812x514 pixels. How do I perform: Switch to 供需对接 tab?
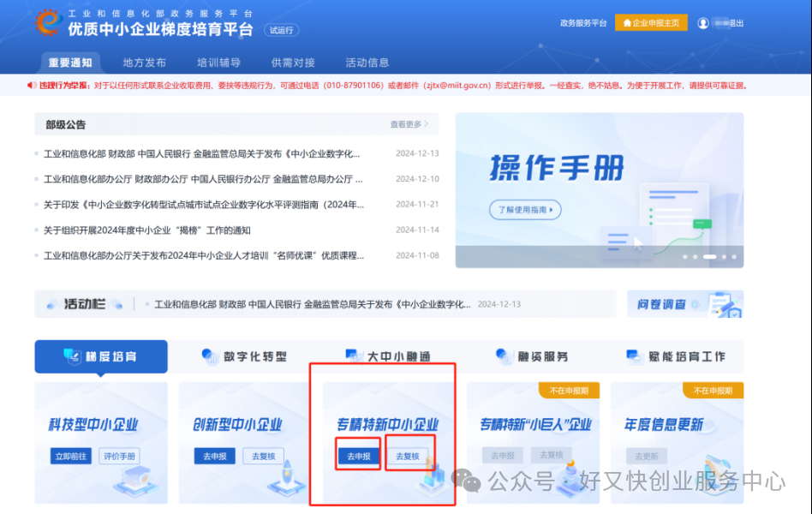(x=293, y=63)
